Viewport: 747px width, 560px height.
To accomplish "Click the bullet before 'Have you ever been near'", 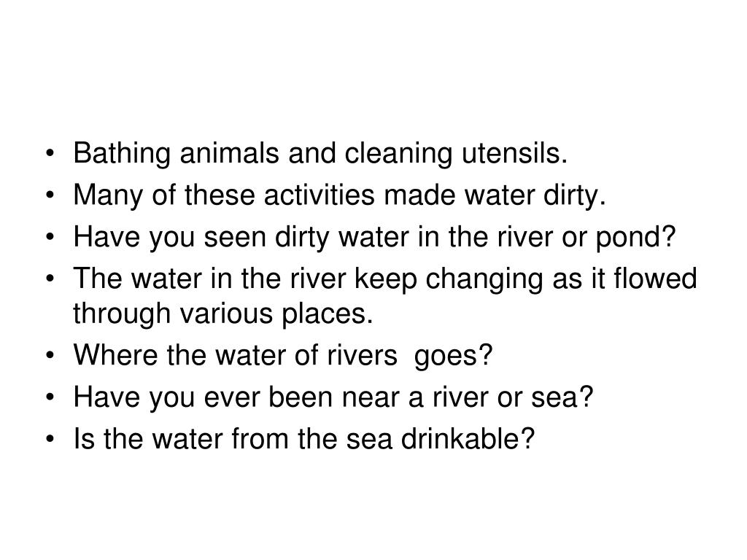I will pos(50,397).
